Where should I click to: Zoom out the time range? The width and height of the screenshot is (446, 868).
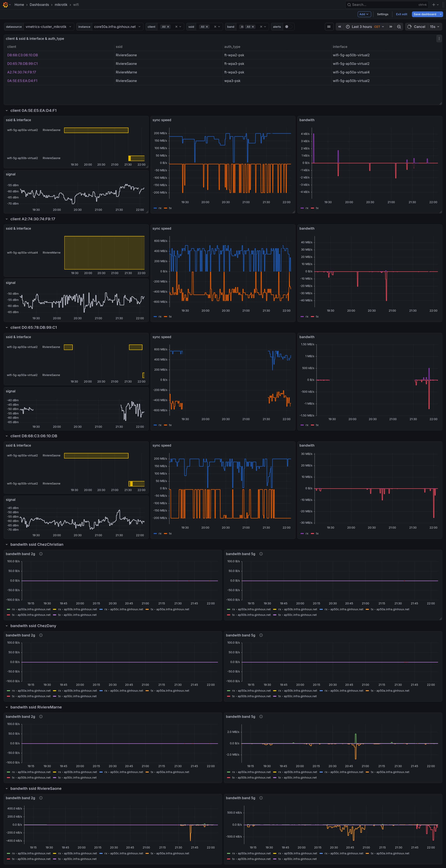[x=399, y=27]
